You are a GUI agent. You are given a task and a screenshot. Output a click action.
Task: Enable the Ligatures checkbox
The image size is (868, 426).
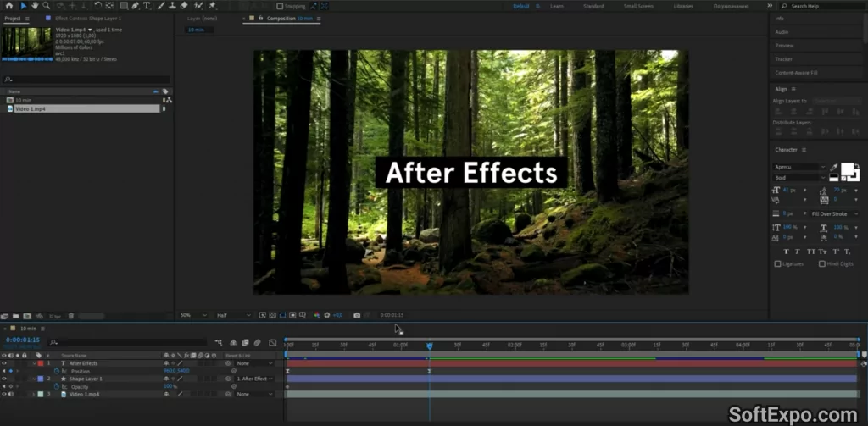pos(777,264)
